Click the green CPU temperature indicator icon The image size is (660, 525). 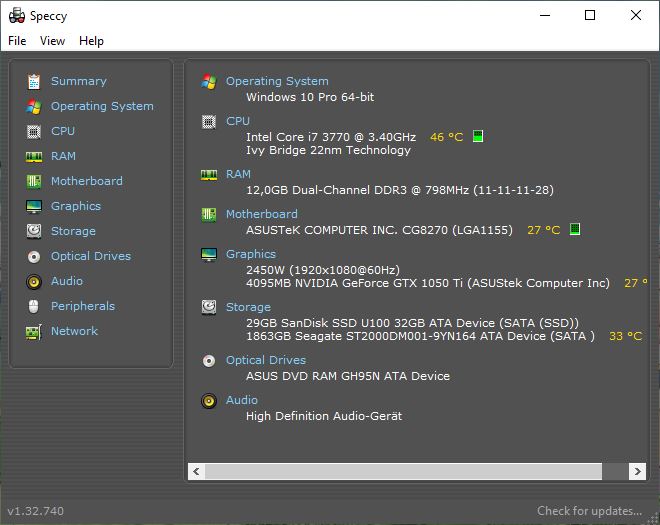(x=478, y=136)
